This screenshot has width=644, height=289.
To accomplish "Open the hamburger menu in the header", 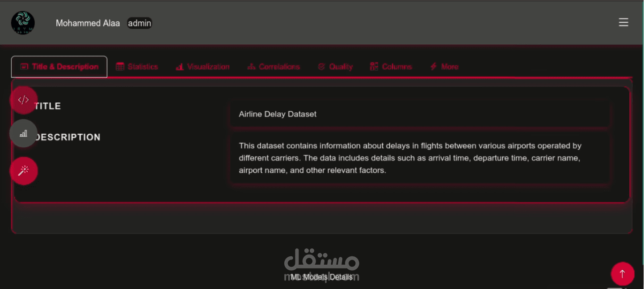I will [623, 22].
